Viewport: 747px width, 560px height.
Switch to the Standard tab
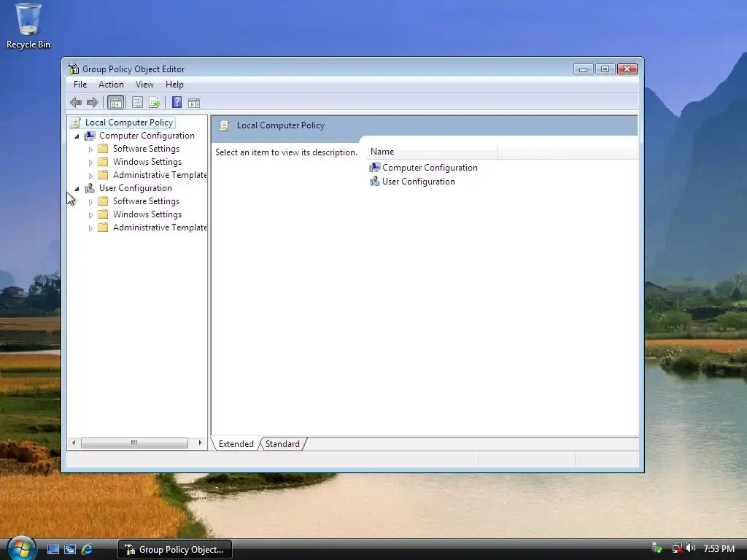(x=282, y=444)
